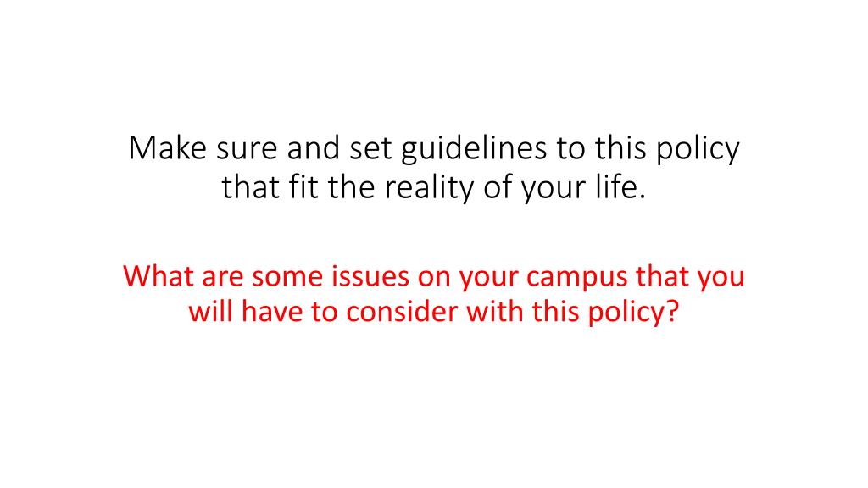Select the word "reality" in black sentence

pyautogui.click(x=429, y=188)
